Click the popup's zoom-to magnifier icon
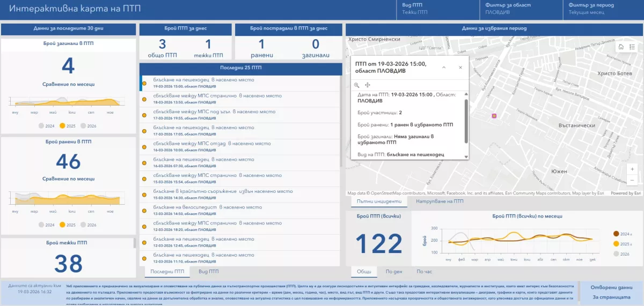This screenshot has height=306, width=644. pyautogui.click(x=356, y=85)
